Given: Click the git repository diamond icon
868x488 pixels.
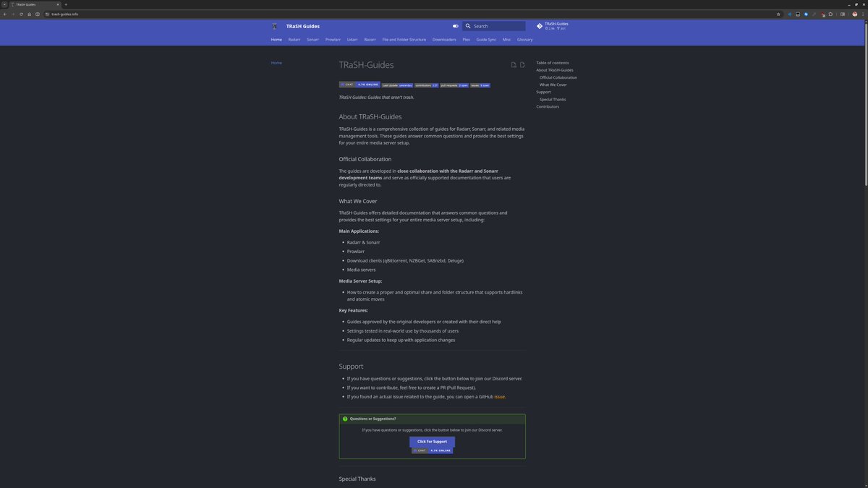Looking at the screenshot, I should tap(540, 26).
